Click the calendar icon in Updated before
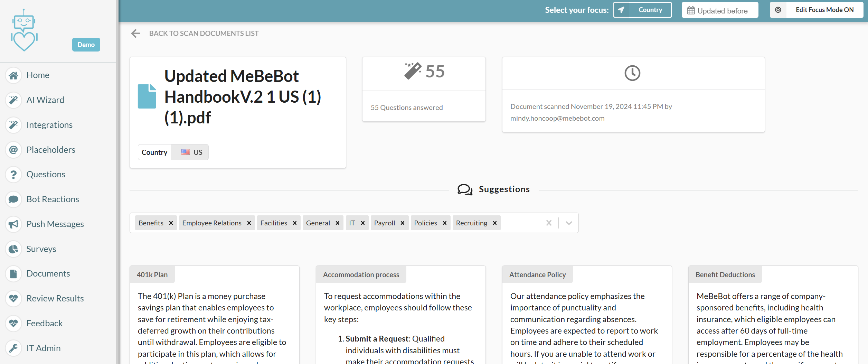 [691, 11]
